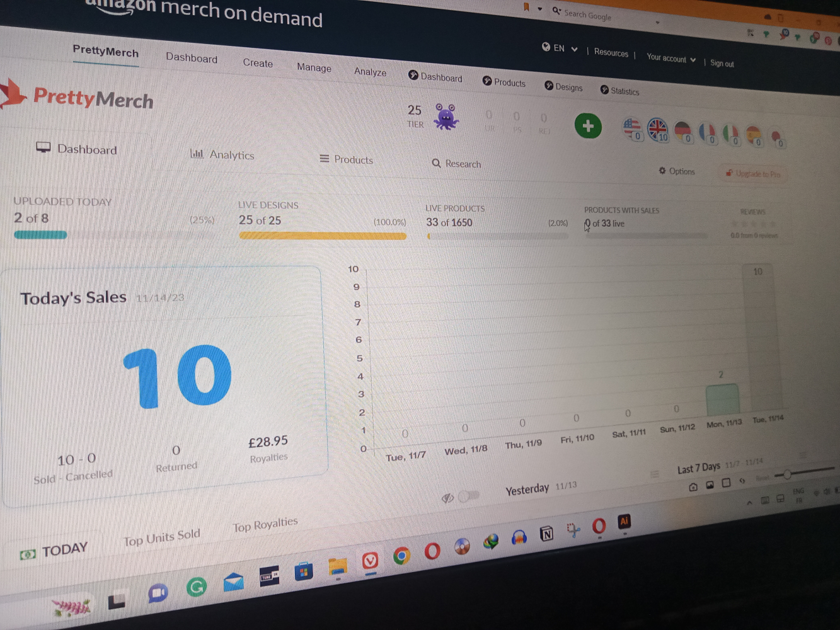Click the camera screenshot icon below chart
Viewport: 840px width, 630px height.
click(x=693, y=487)
